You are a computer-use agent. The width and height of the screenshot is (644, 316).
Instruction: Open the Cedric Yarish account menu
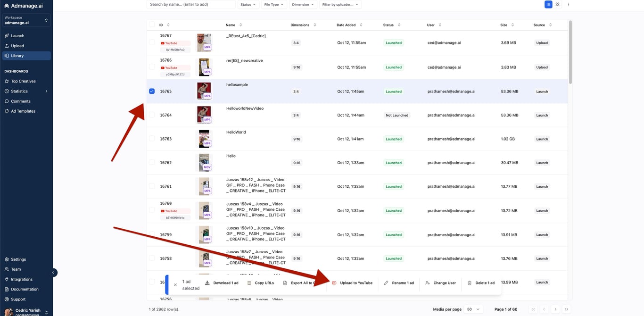click(26, 312)
